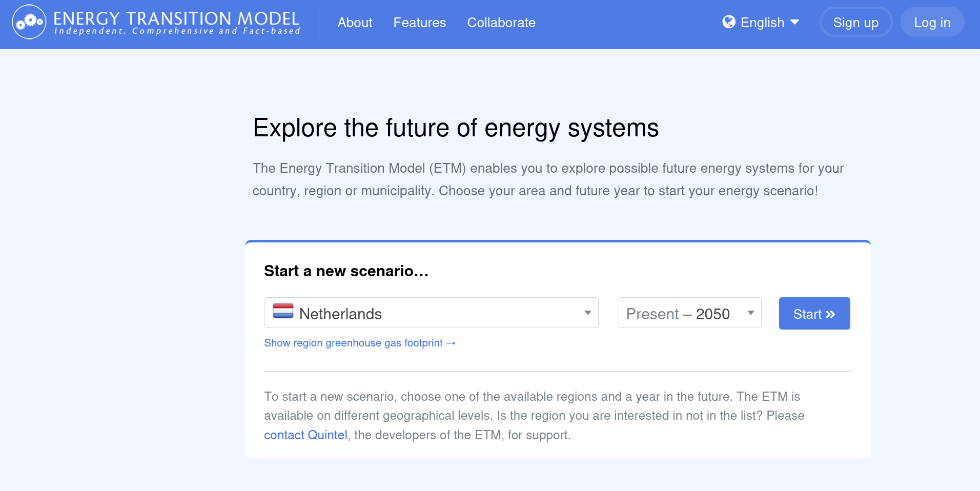Image resolution: width=980 pixels, height=491 pixels.
Task: Open the Netherlands region dropdown
Action: pyautogui.click(x=431, y=313)
